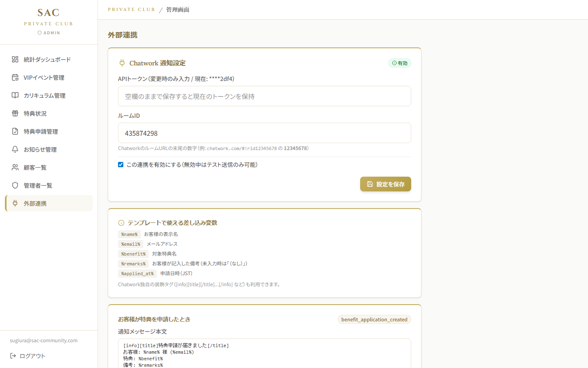The image size is (588, 368).
Task: Open 統計ダッシュボード in the sidebar
Action: click(x=49, y=59)
